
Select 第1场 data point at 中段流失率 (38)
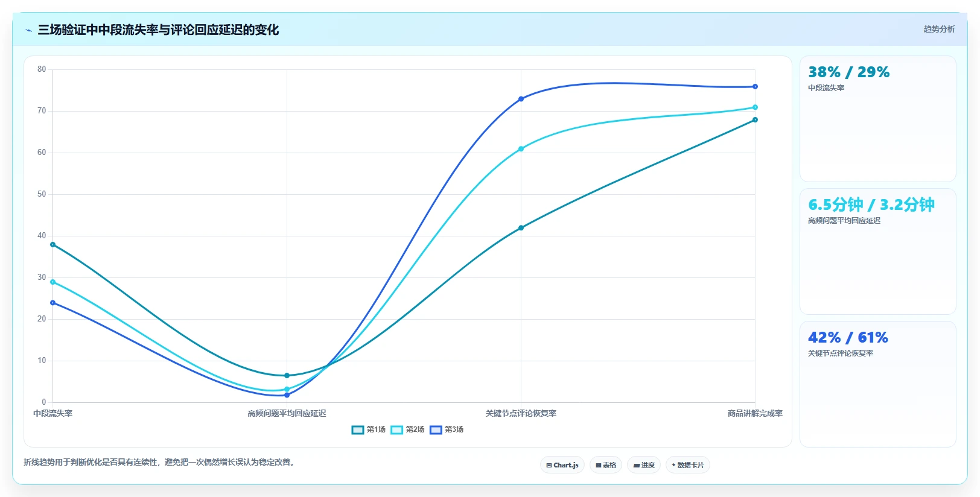pos(53,244)
